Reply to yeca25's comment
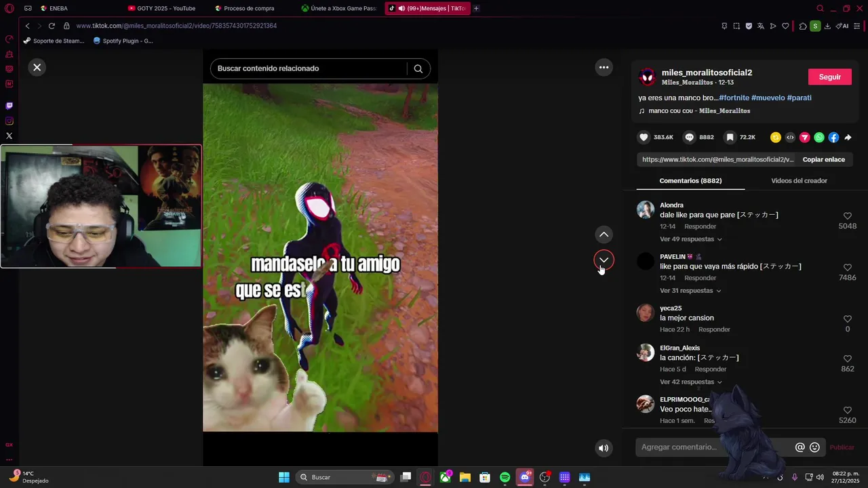Image resolution: width=868 pixels, height=488 pixels. tap(714, 329)
